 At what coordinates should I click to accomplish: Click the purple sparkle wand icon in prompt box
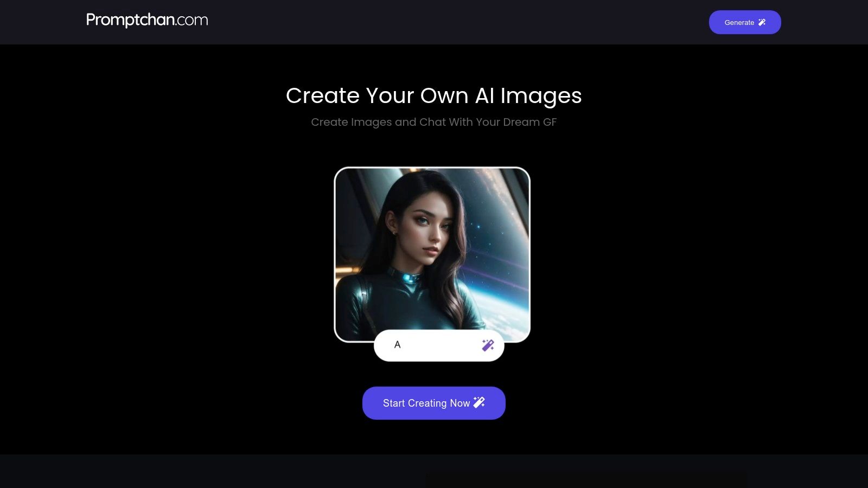click(x=488, y=345)
